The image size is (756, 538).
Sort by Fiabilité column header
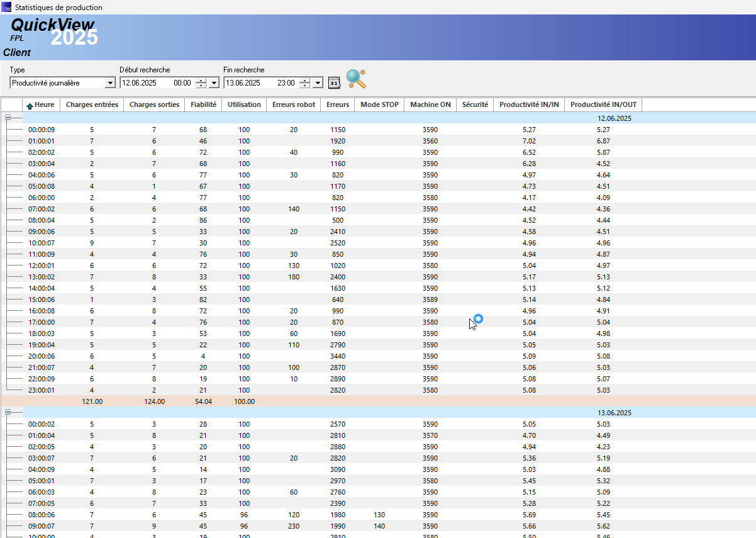[203, 104]
